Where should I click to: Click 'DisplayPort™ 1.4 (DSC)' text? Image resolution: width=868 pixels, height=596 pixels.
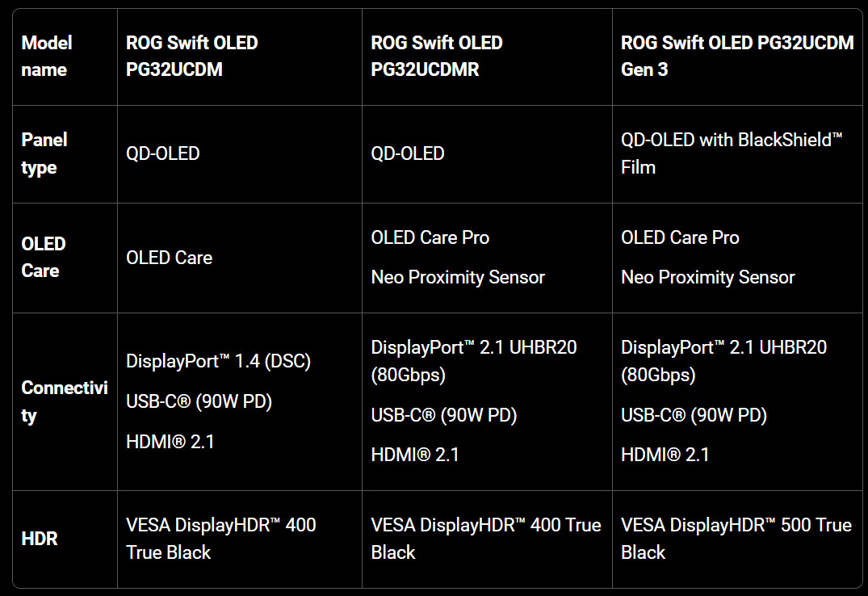tap(219, 361)
